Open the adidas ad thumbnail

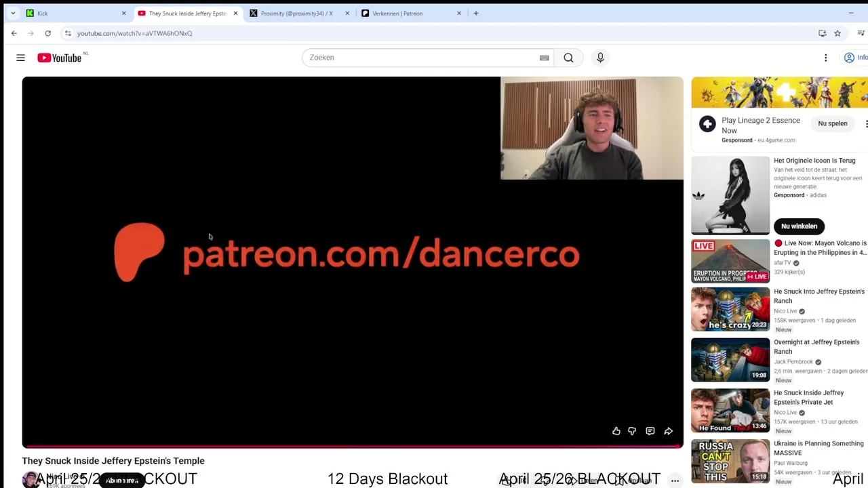pyautogui.click(x=730, y=196)
